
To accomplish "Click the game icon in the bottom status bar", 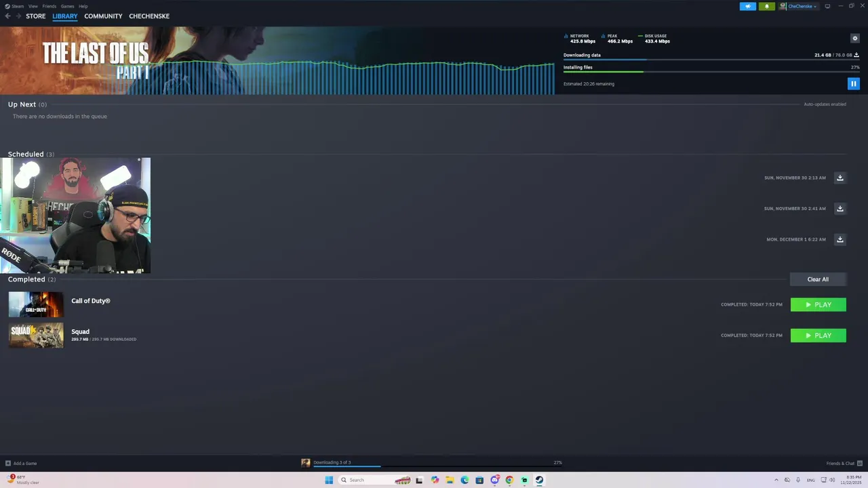I will 306,463.
